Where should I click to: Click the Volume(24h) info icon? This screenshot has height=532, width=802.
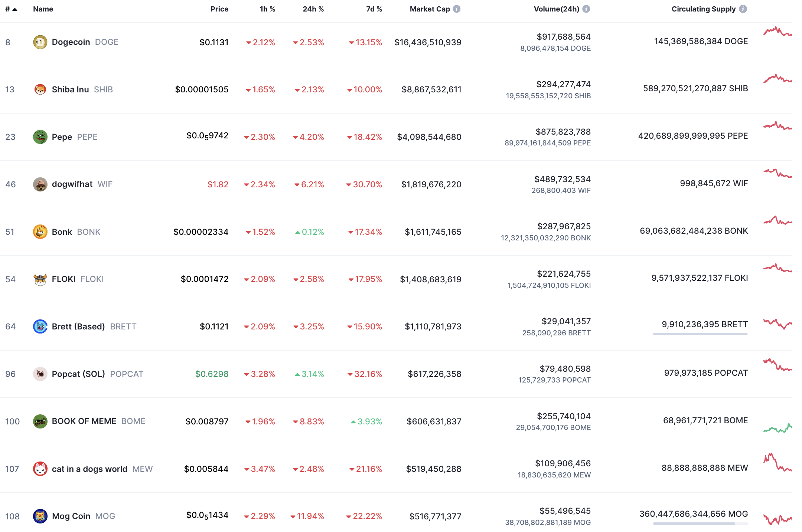(x=586, y=9)
